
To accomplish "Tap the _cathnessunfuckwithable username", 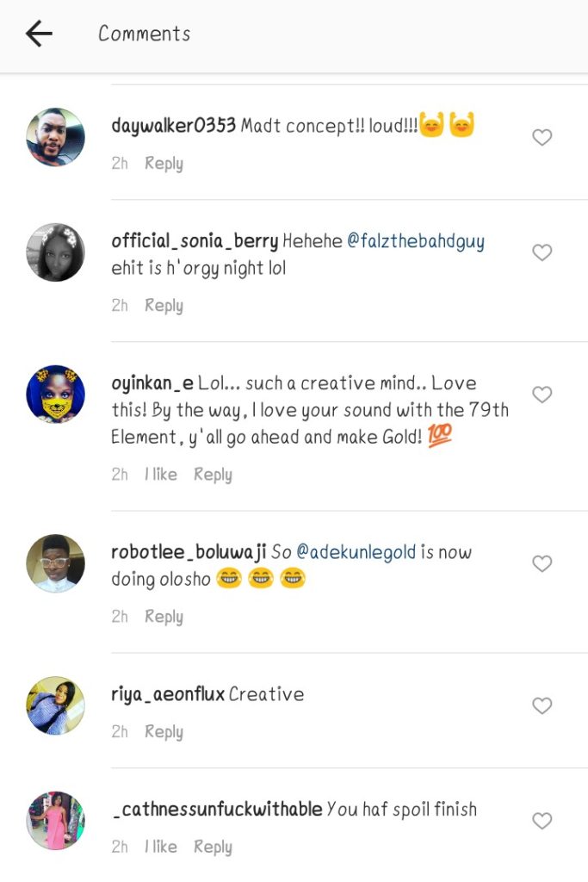I will pyautogui.click(x=217, y=810).
